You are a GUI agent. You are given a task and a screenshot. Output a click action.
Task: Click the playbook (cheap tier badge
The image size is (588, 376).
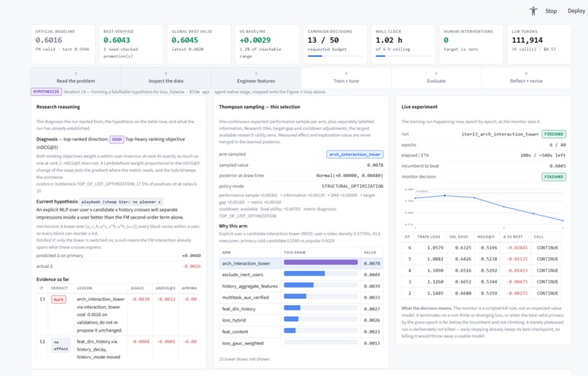(121, 202)
